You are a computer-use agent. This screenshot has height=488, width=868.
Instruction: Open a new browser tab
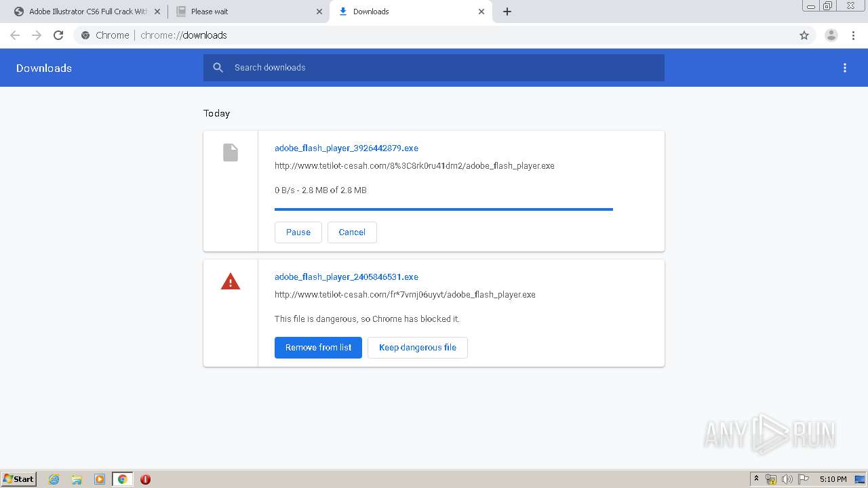click(507, 12)
